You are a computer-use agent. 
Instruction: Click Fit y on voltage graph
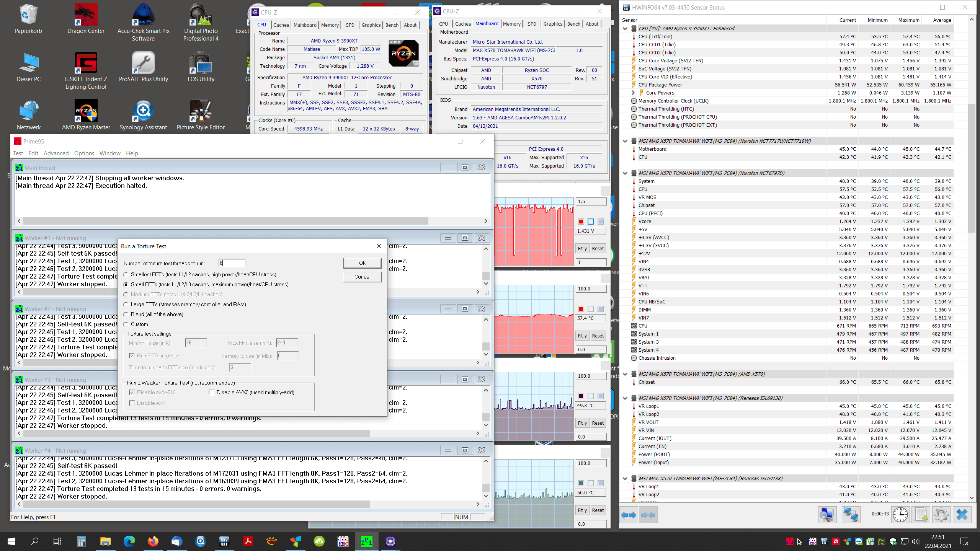(582, 248)
